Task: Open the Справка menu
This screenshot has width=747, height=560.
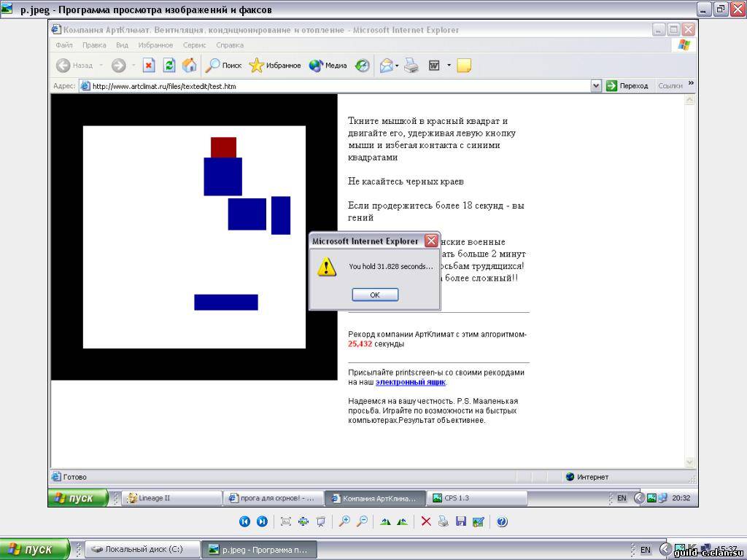Action: click(230, 44)
